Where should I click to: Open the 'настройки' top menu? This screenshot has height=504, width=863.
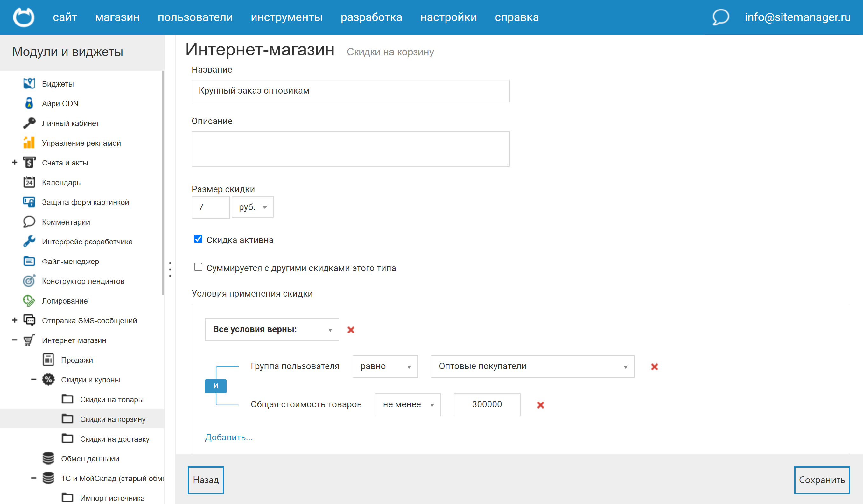coord(448,17)
